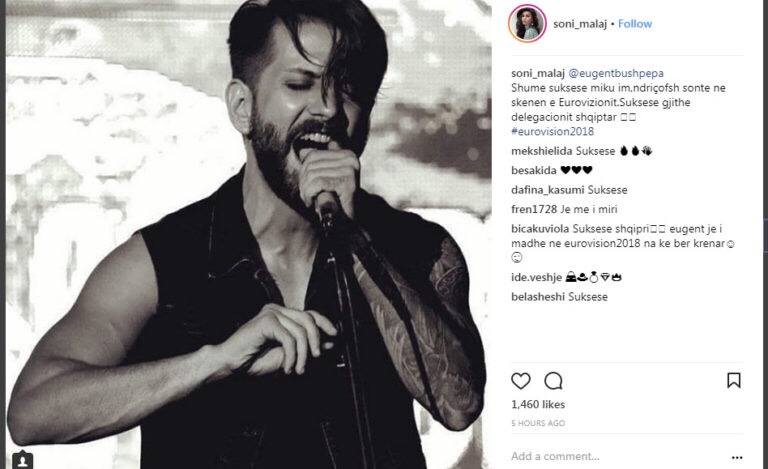Open soni_malaj username in header
Viewport: 768px width, 469px height.
[580, 24]
